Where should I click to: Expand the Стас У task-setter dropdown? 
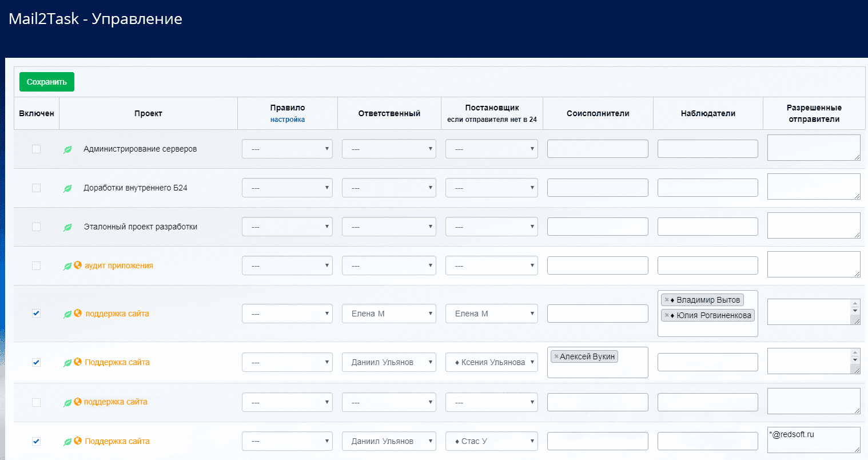point(491,441)
